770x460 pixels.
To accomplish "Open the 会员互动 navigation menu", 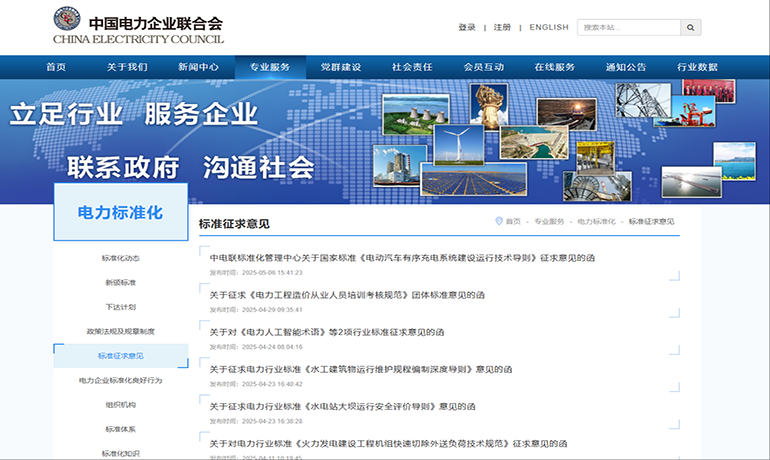I will tap(484, 67).
